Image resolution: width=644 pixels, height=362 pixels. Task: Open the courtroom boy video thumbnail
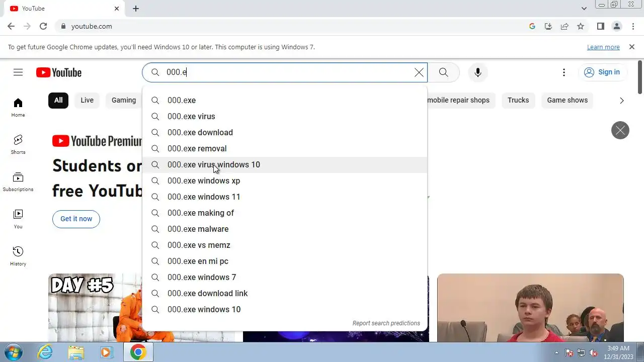(530, 308)
